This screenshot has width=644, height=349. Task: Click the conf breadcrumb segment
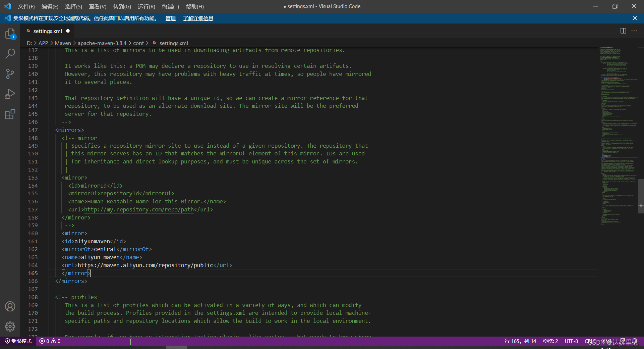[x=138, y=43]
